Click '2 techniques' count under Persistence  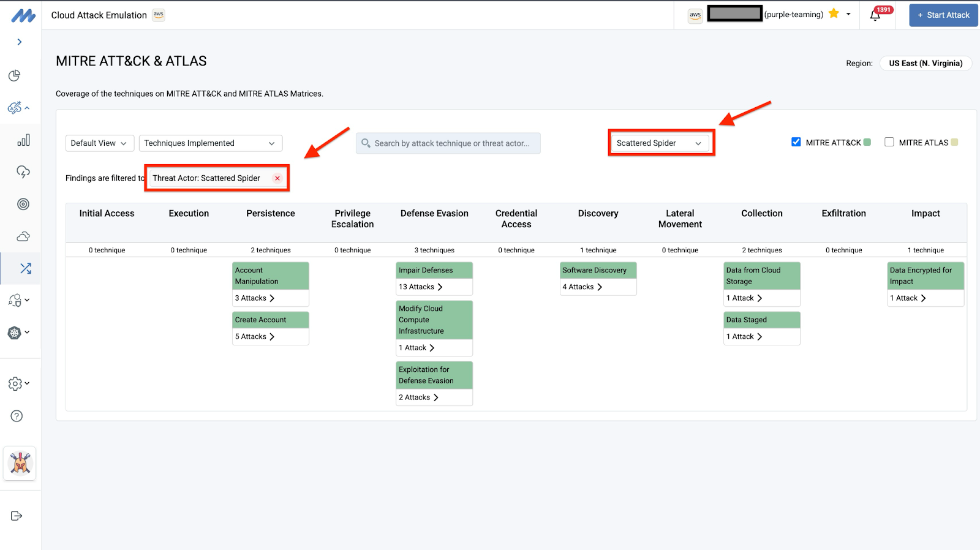[x=271, y=250]
